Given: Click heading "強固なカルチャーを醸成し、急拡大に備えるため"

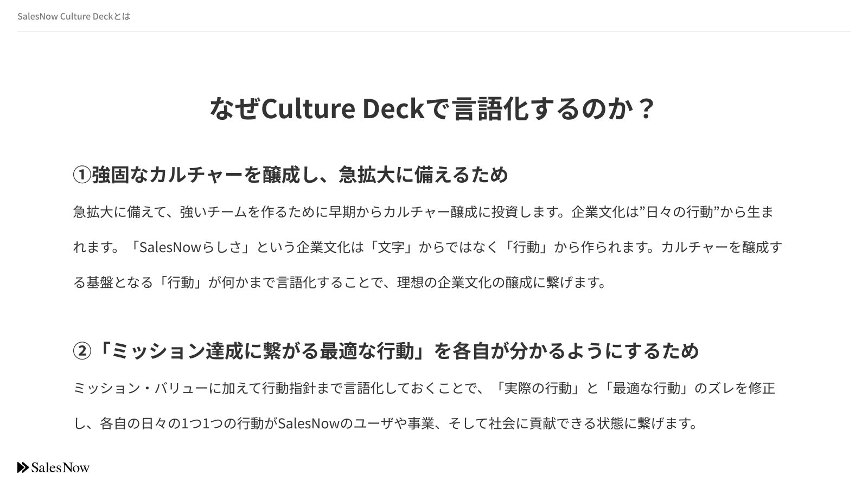Looking at the screenshot, I should (x=300, y=175).
